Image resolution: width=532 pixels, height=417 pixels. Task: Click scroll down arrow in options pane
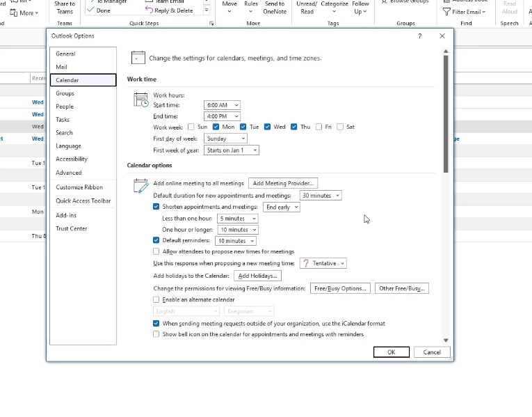tap(446, 340)
